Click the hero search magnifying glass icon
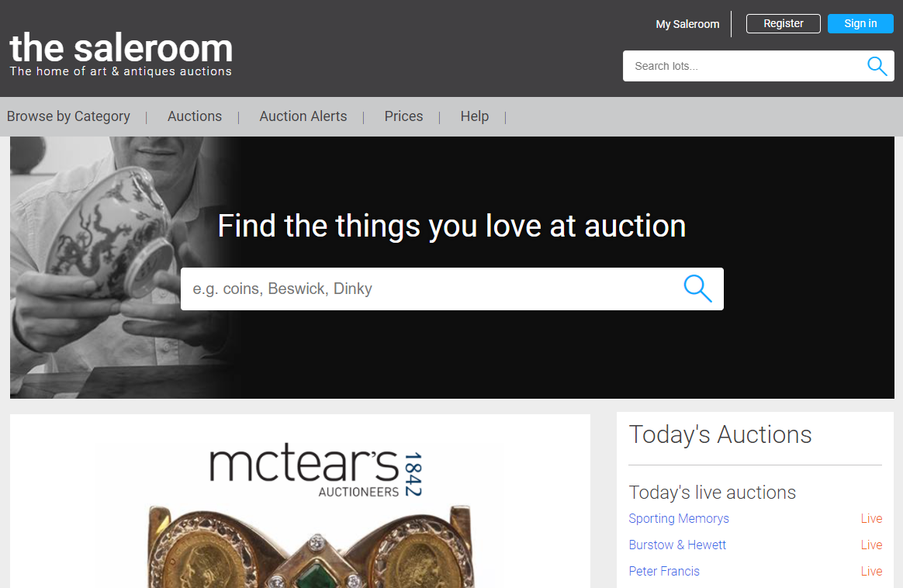The width and height of the screenshot is (903, 588). pyautogui.click(x=697, y=289)
